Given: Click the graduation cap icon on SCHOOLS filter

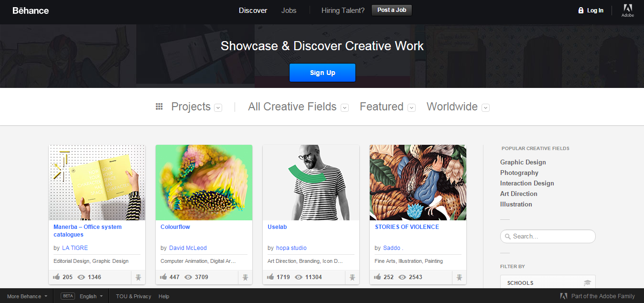Looking at the screenshot, I should click(588, 282).
